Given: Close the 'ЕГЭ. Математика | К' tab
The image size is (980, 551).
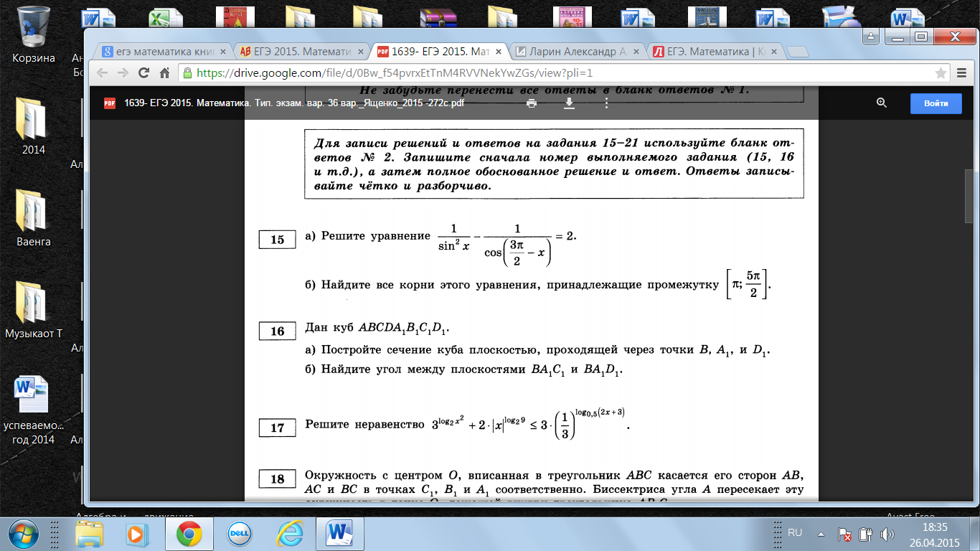Looking at the screenshot, I should [x=774, y=52].
